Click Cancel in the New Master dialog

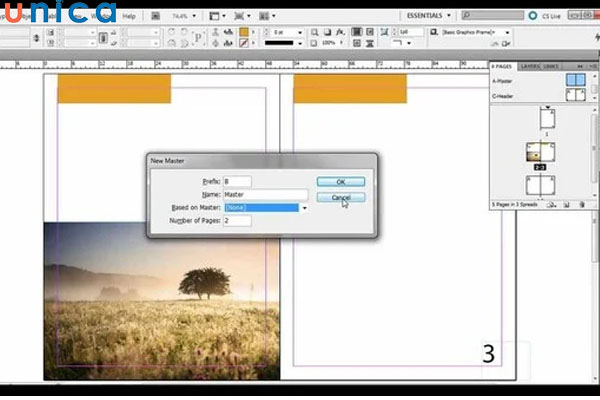coord(341,198)
